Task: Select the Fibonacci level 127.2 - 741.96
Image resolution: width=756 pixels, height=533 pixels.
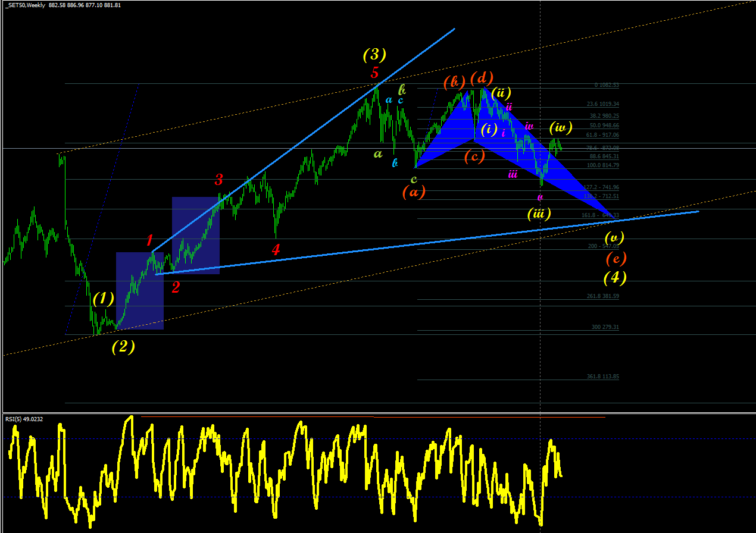Action: 601,187
